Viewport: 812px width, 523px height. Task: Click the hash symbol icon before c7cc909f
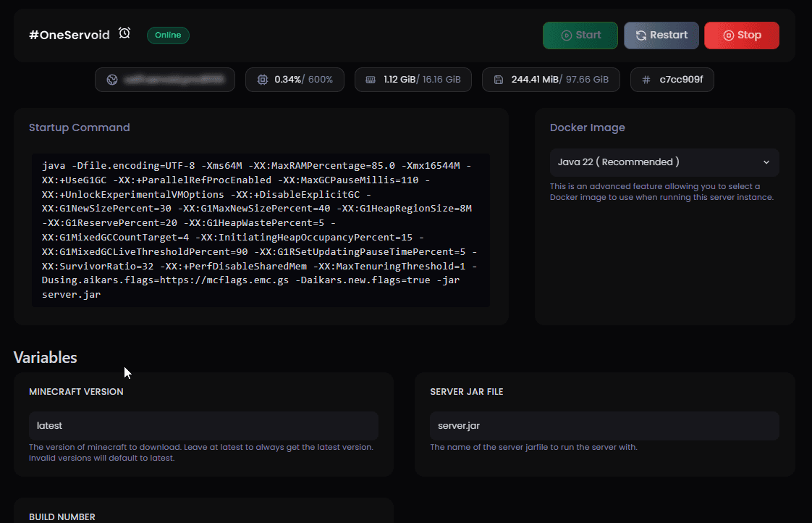pos(646,80)
